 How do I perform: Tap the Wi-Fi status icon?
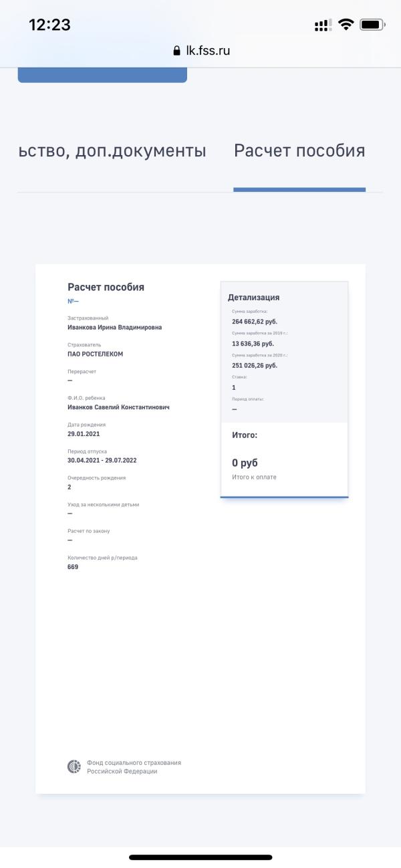click(x=346, y=25)
